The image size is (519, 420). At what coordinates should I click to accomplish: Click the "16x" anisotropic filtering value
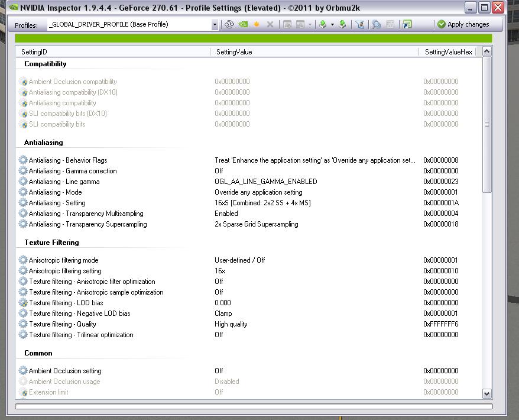220,271
